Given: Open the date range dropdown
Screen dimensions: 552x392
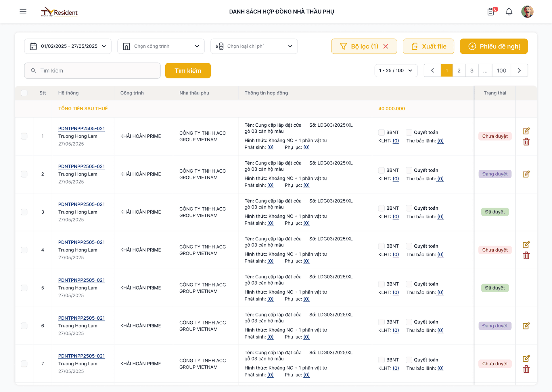Looking at the screenshot, I should click(68, 46).
